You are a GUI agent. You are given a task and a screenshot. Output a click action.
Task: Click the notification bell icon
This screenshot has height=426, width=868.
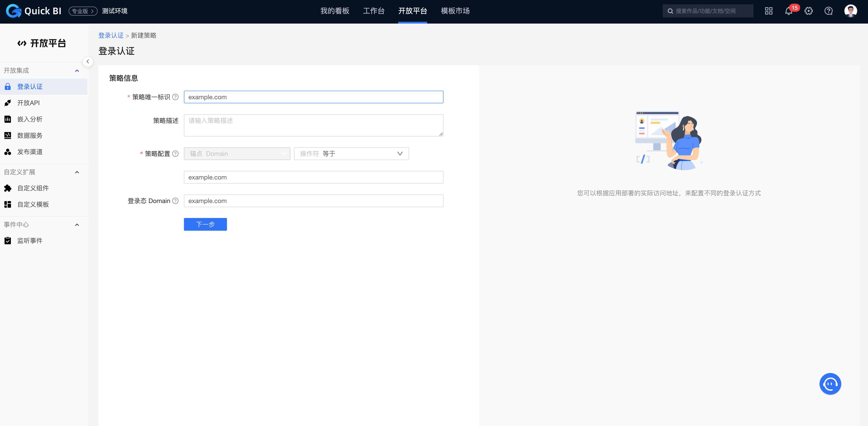click(x=788, y=11)
